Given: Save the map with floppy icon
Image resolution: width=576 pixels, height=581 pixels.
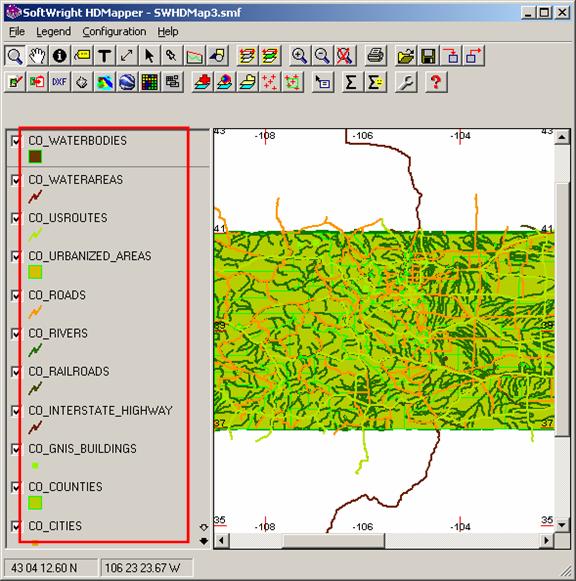Looking at the screenshot, I should point(428,56).
